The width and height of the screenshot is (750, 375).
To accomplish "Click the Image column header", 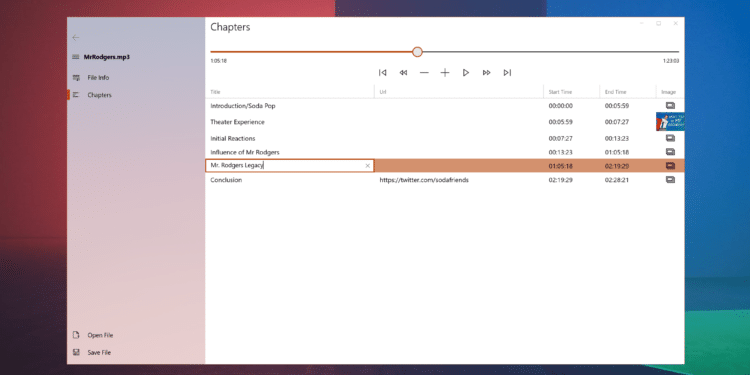I will tap(668, 92).
